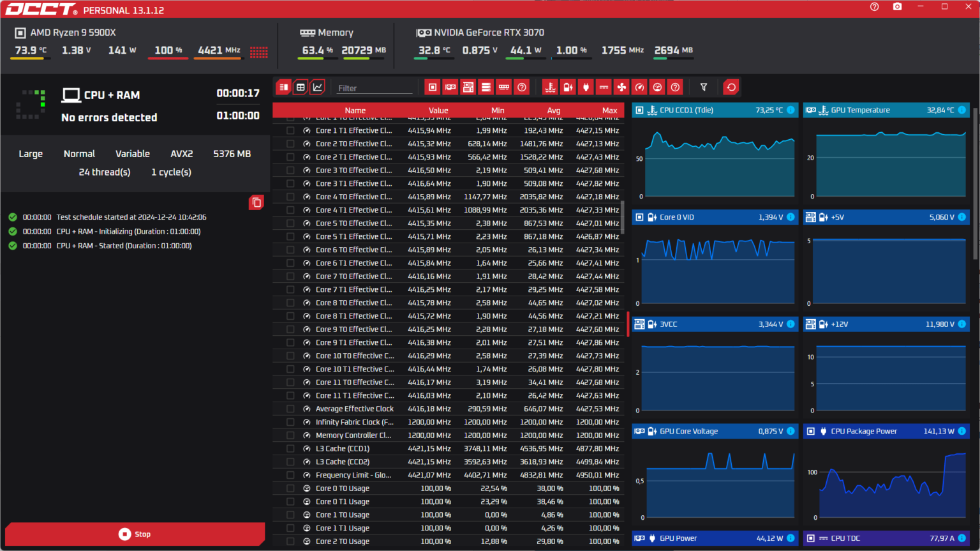This screenshot has height=551, width=980.
Task: Take a screenshot using the camera icon
Action: [897, 8]
